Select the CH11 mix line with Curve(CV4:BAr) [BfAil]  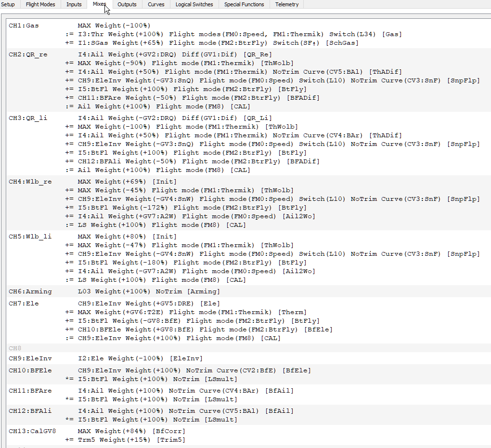[186, 391]
